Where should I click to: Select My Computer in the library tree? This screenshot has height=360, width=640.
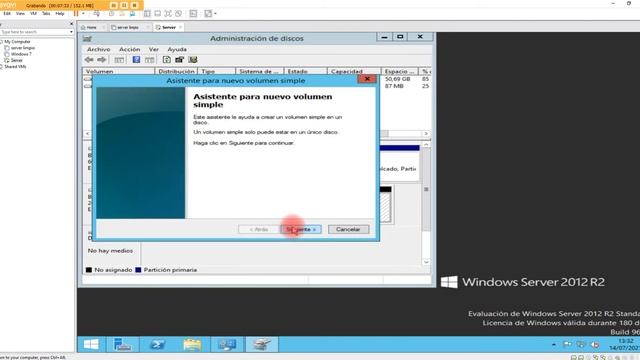point(17,42)
